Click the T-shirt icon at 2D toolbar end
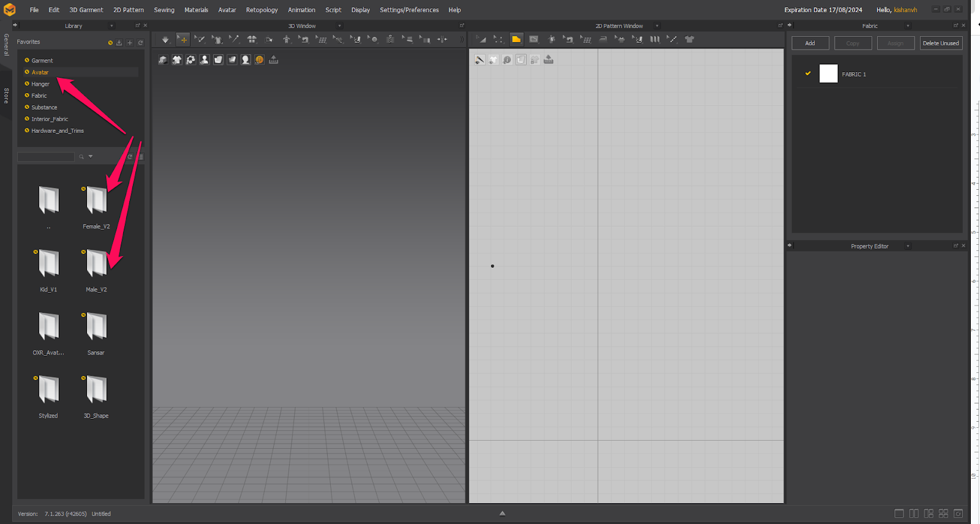This screenshot has width=980, height=524. point(690,40)
